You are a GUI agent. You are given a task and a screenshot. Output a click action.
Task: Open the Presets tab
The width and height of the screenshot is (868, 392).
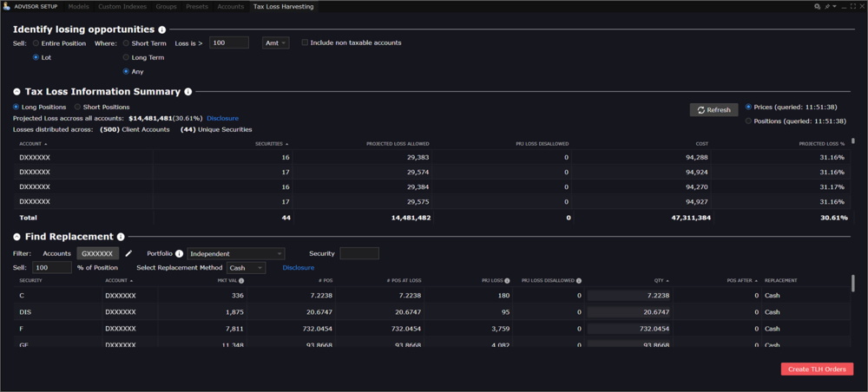(196, 6)
